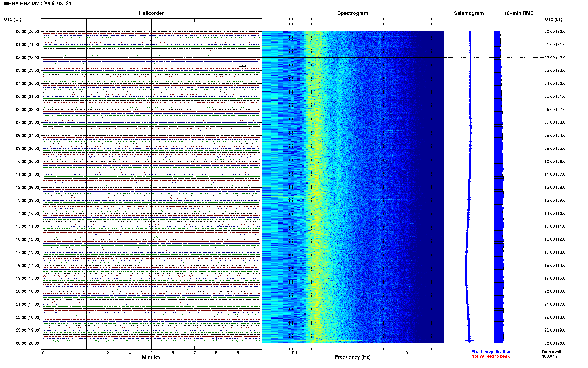Select the 'Seismogram' panel heading
Viewport: 588px width, 368px height.
pyautogui.click(x=469, y=13)
